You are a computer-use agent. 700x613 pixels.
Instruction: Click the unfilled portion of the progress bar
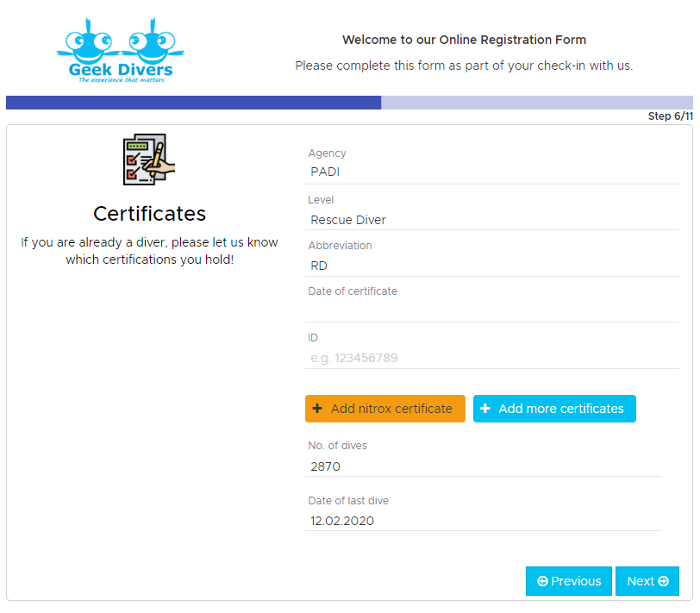(x=537, y=103)
